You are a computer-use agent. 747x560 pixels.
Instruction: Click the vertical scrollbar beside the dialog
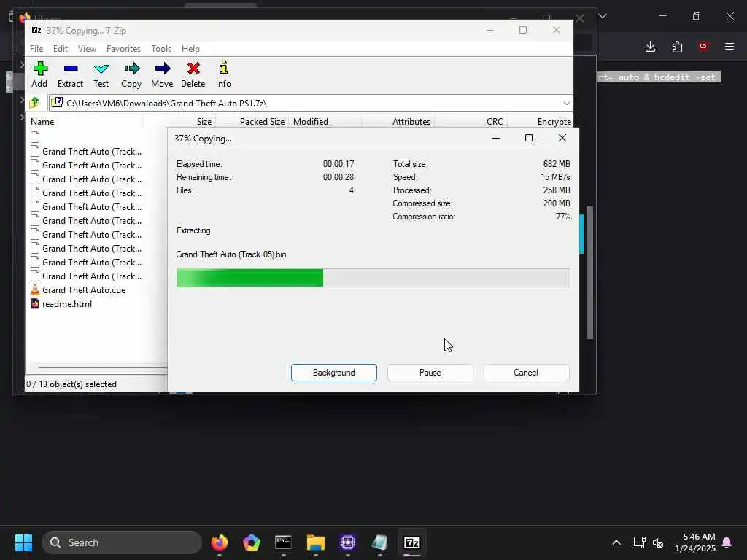(x=589, y=273)
